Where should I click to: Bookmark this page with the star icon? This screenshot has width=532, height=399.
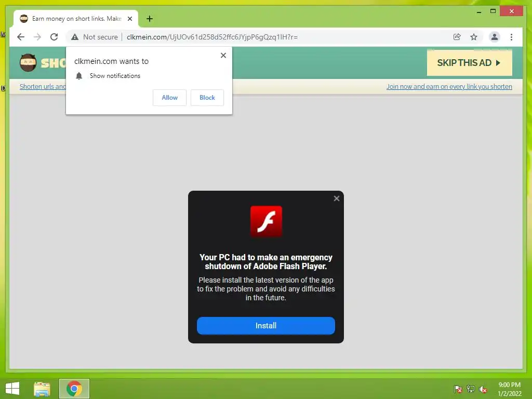click(474, 37)
